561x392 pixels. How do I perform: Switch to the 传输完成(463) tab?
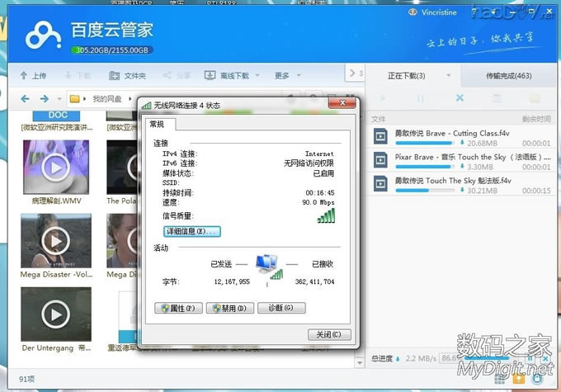coord(508,75)
